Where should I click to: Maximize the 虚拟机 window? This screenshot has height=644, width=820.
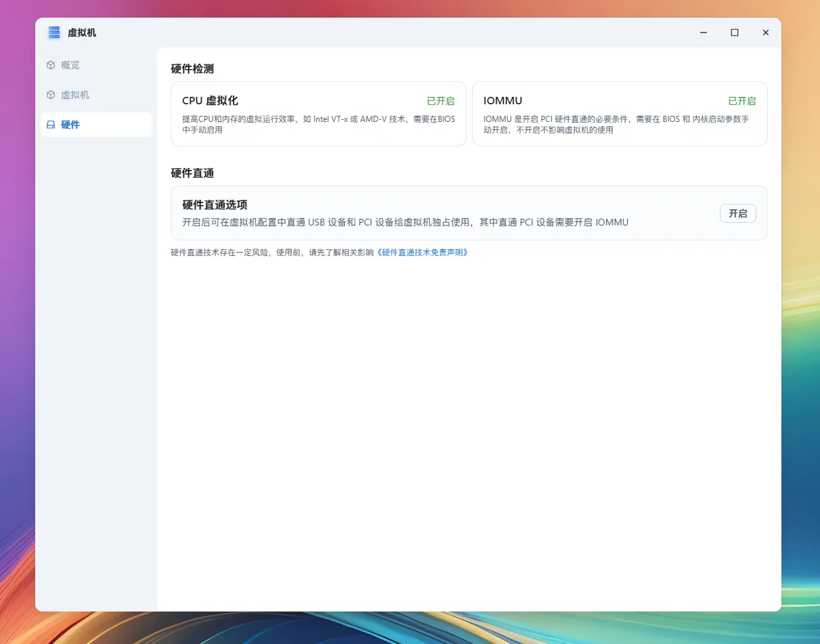pos(735,33)
